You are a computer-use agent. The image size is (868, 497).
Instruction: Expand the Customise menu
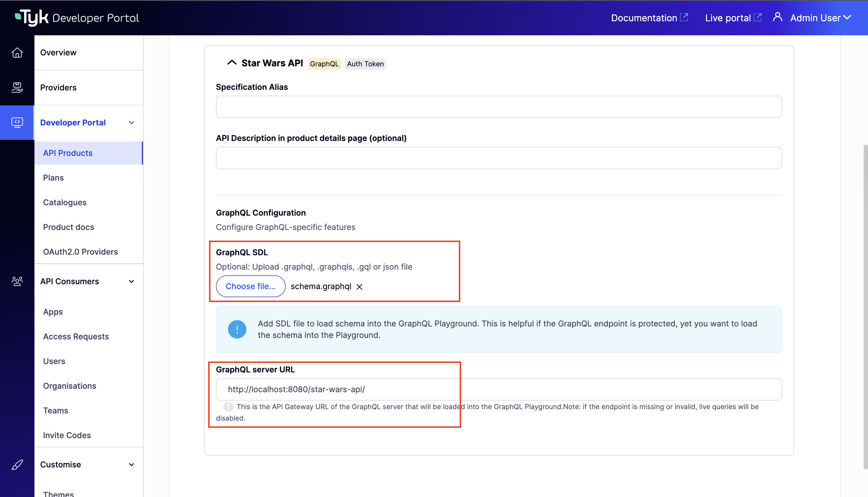pyautogui.click(x=132, y=464)
